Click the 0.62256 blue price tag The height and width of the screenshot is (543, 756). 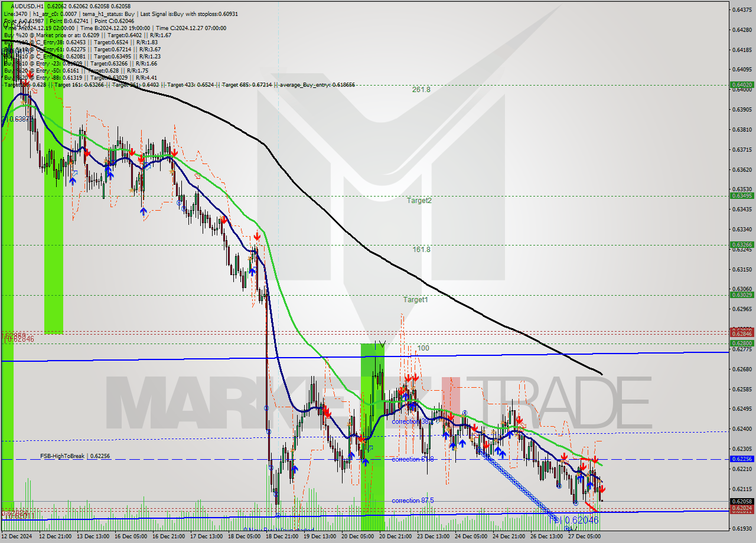[x=742, y=459]
